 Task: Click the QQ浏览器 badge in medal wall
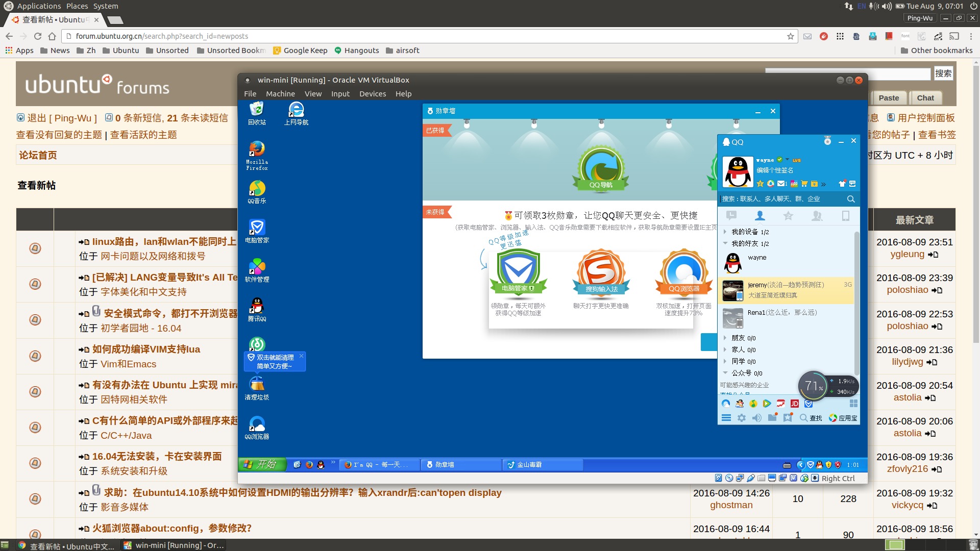[684, 272]
